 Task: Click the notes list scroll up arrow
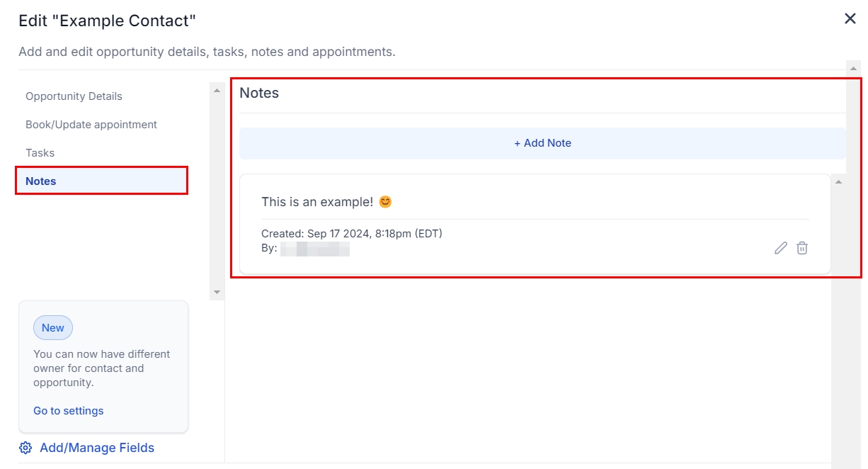tap(838, 182)
